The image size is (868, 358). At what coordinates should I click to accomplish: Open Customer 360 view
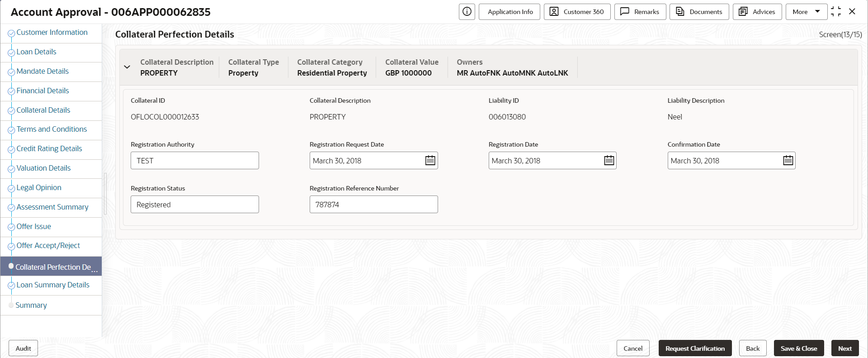(577, 12)
